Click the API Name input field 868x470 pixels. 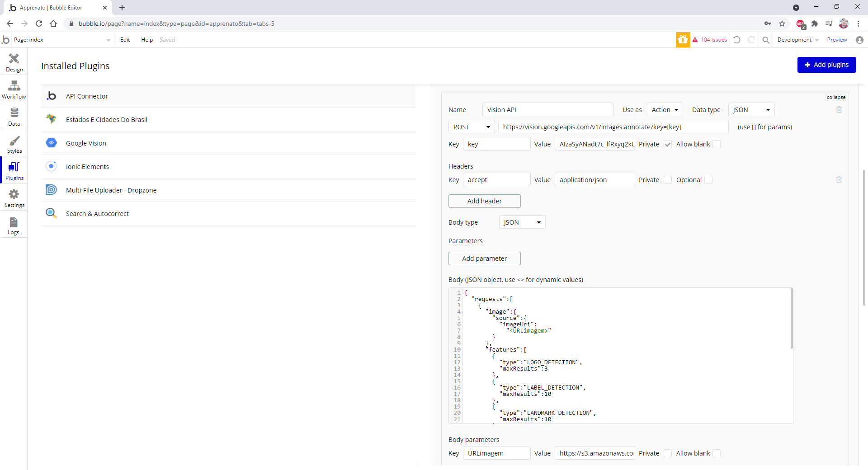pos(547,110)
